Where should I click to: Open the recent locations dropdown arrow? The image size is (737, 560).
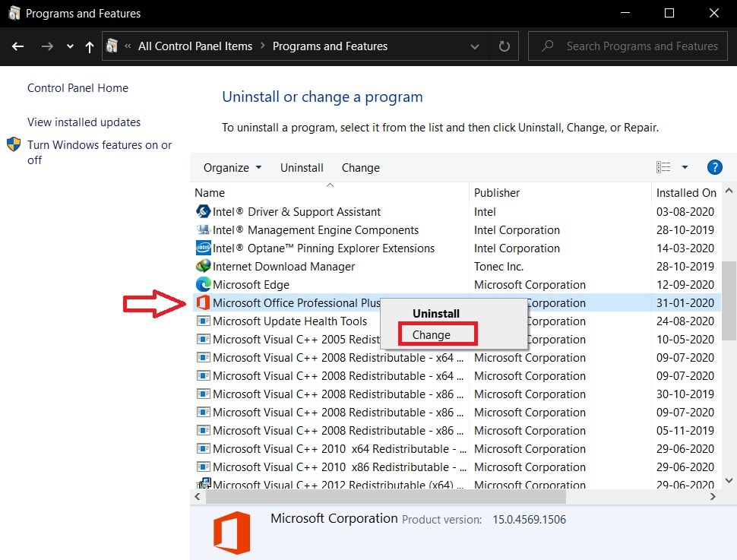(x=70, y=46)
